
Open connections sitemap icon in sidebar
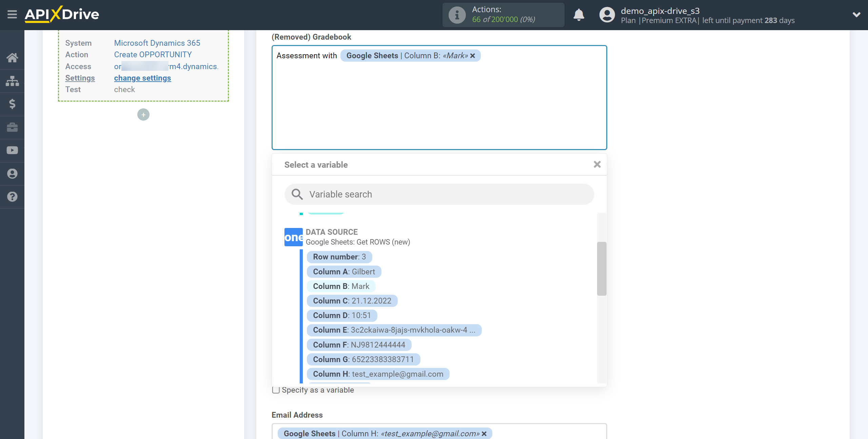(x=12, y=81)
